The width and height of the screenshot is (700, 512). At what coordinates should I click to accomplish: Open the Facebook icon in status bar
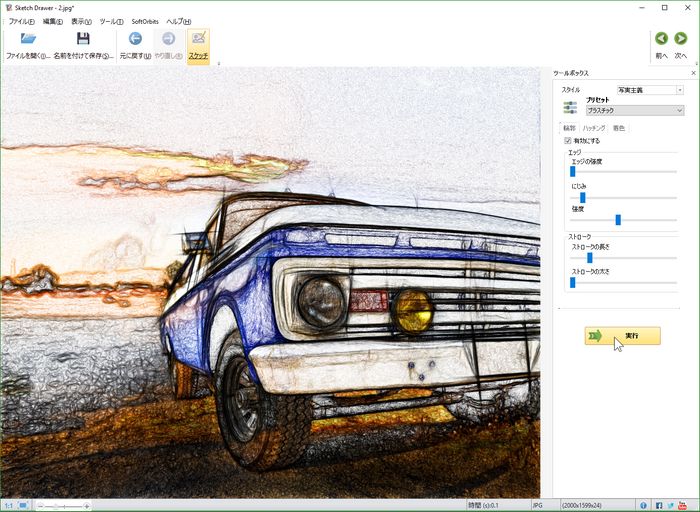[659, 505]
